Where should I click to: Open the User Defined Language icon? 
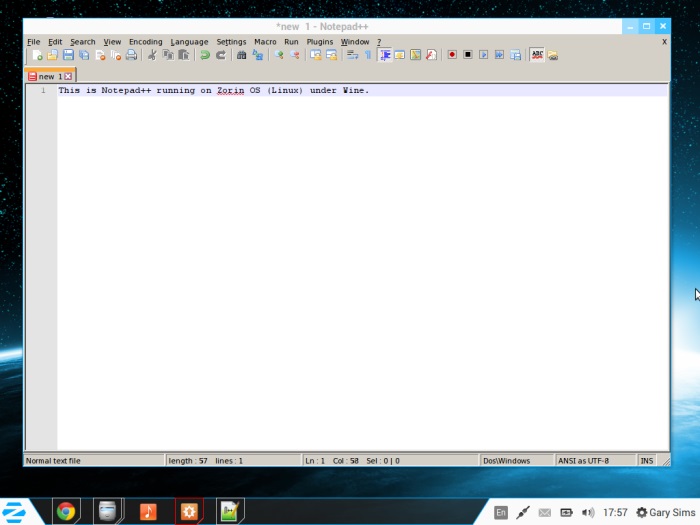click(400, 55)
